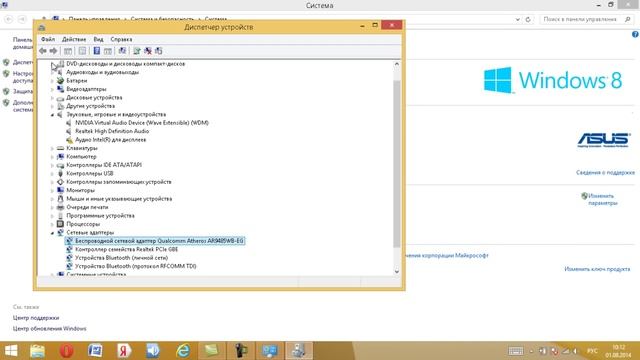Open File Explorer from the taskbar
This screenshot has width=640, height=360.
click(x=37, y=351)
